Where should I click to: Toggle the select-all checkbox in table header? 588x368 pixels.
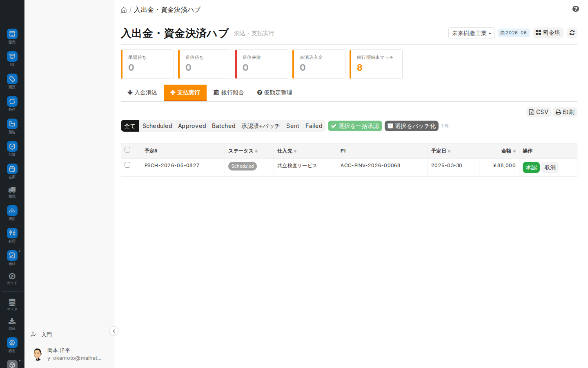(127, 150)
